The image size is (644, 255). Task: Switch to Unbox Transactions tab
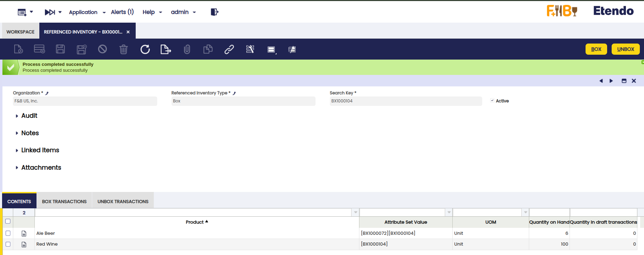[x=123, y=201]
